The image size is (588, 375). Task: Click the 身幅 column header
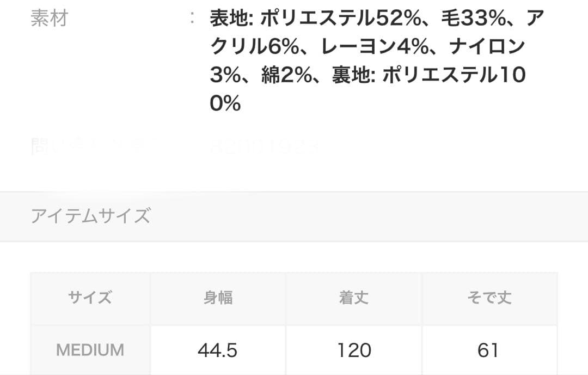pyautogui.click(x=218, y=298)
